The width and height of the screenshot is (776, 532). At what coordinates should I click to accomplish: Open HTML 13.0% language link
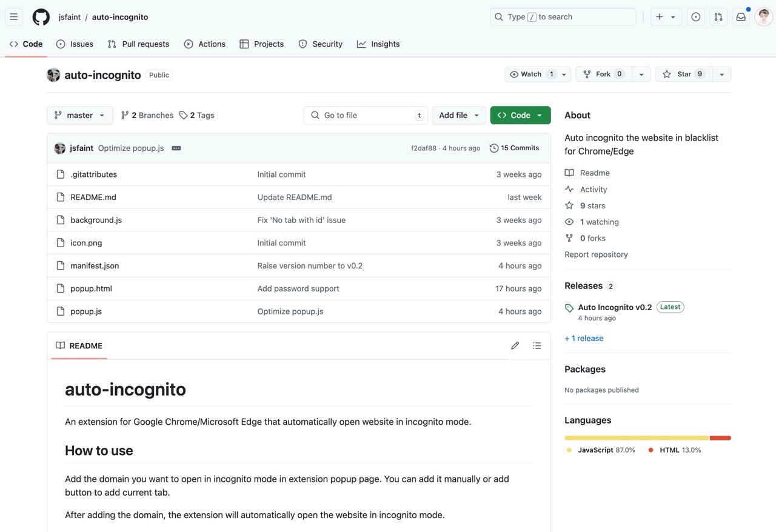674,450
